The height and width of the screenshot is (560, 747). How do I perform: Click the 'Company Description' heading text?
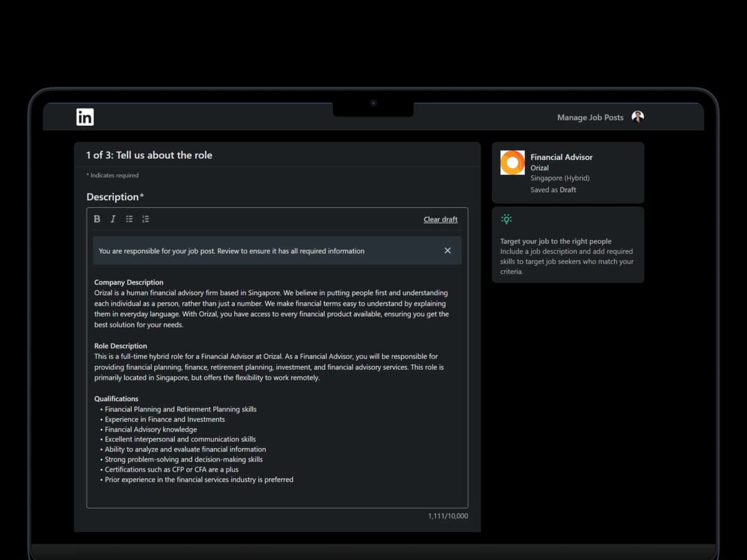(129, 282)
